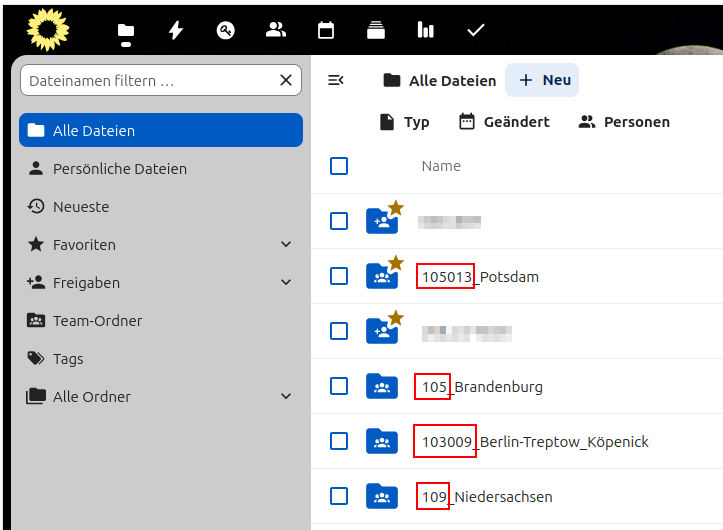Open the Files app icon in top bar
Viewport: 723px width, 530px height.
pyautogui.click(x=126, y=31)
